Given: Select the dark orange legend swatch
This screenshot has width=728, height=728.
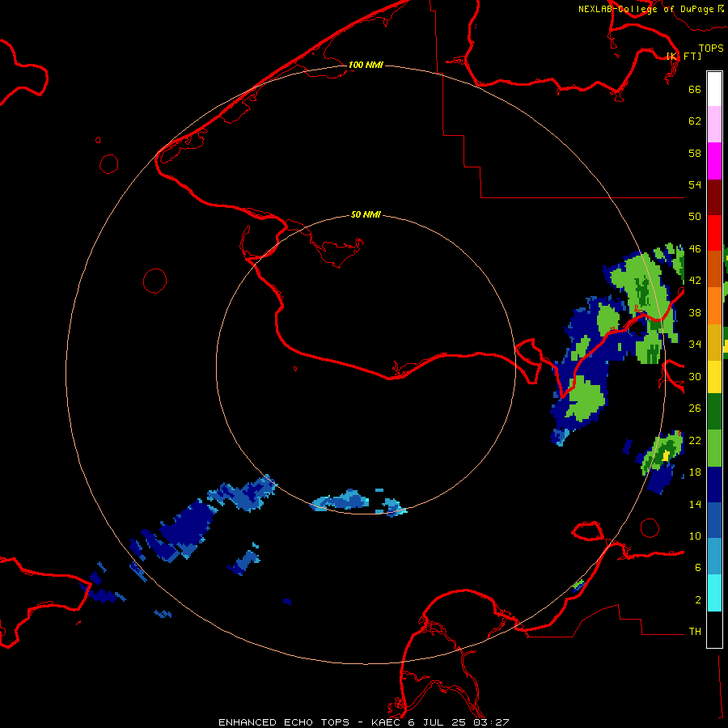Looking at the screenshot, I should coord(714,269).
